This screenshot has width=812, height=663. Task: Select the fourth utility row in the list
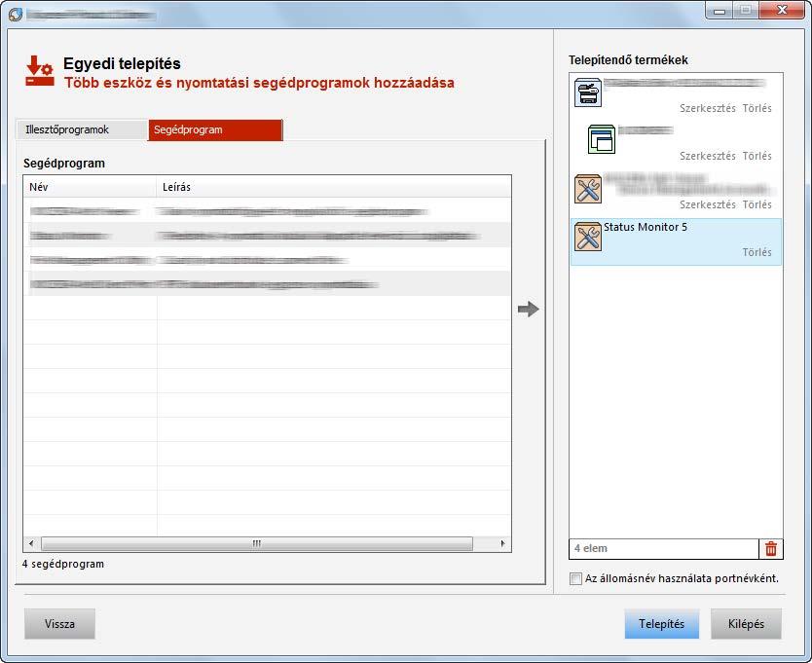click(x=267, y=283)
